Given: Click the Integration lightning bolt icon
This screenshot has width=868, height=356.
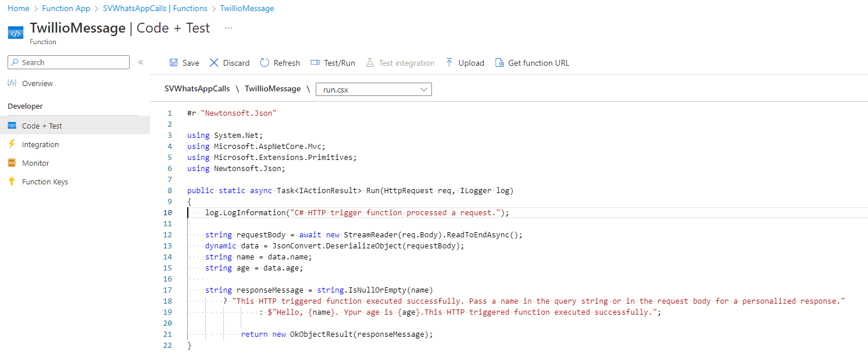Looking at the screenshot, I should tap(12, 144).
